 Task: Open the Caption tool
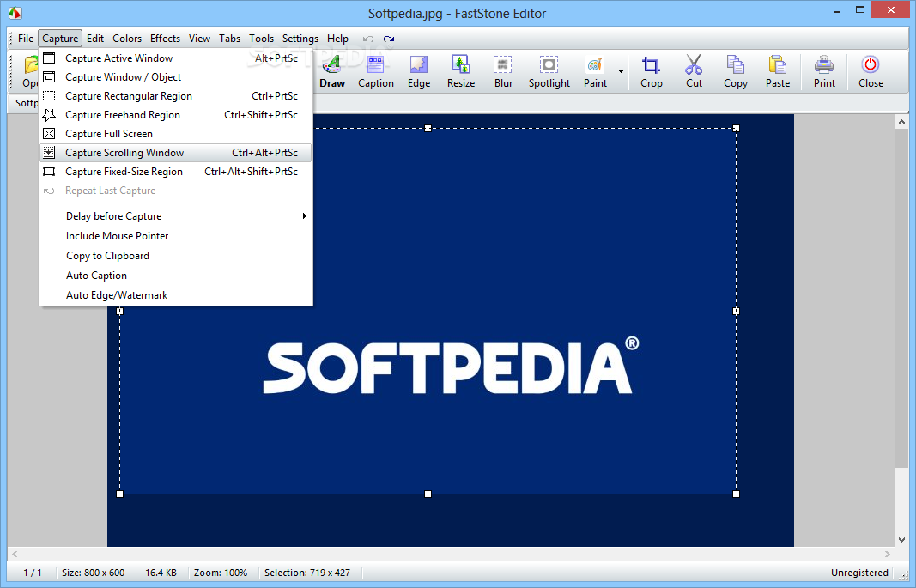376,72
